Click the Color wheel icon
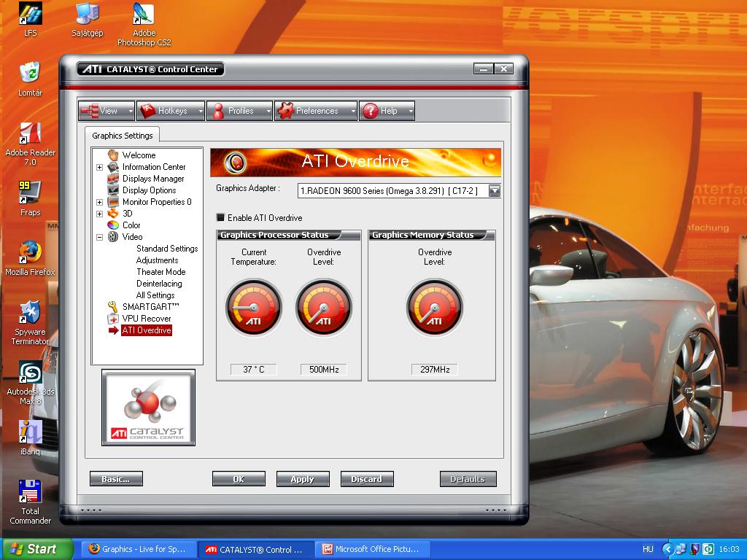Screen dimensions: 747x560 (113, 225)
